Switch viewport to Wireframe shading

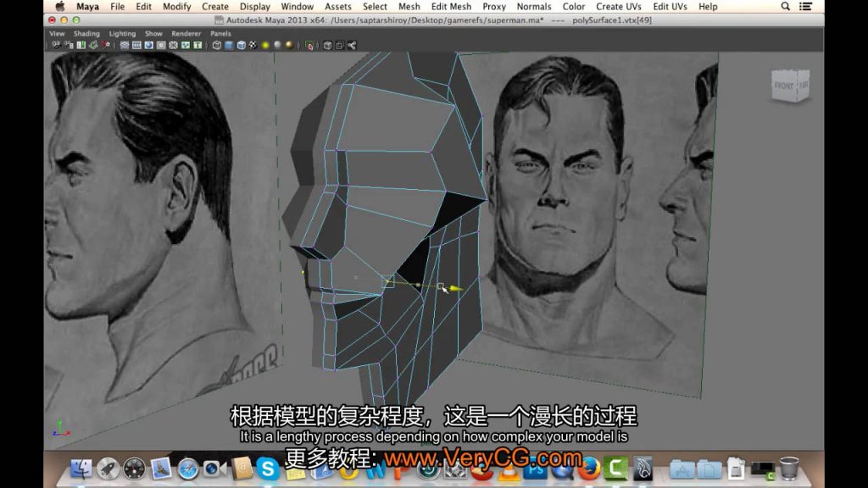217,46
